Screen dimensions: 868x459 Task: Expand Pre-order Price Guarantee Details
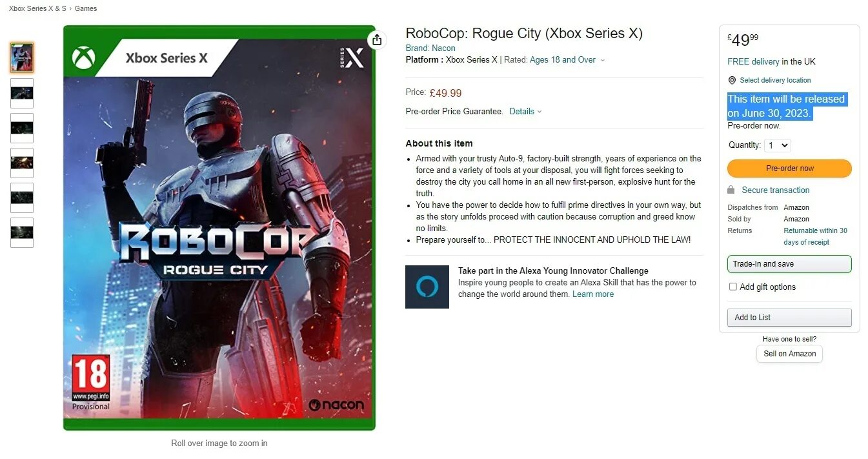(525, 111)
